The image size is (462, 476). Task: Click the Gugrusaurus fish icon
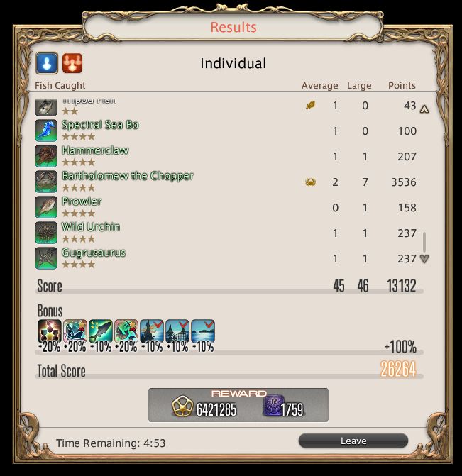point(46,258)
